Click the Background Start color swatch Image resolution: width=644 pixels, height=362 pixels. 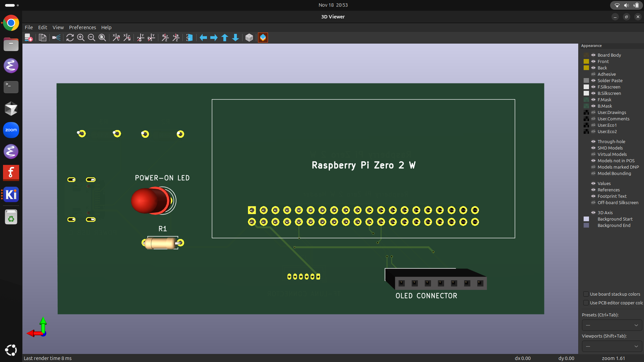coord(586,219)
